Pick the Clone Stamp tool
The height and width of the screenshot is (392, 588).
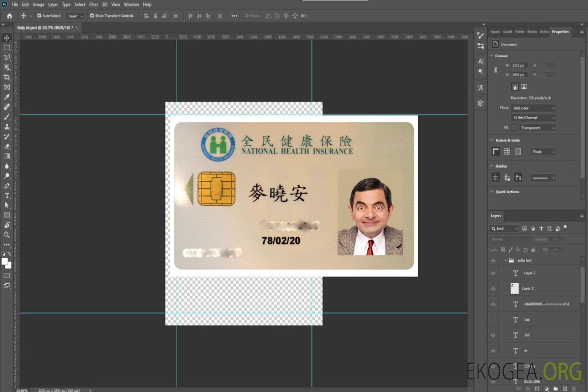(7, 126)
